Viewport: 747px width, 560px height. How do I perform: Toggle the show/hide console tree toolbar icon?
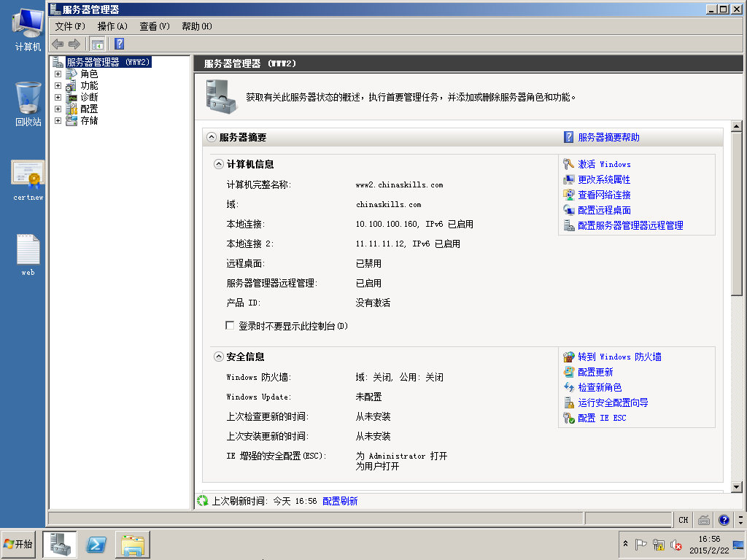(97, 44)
